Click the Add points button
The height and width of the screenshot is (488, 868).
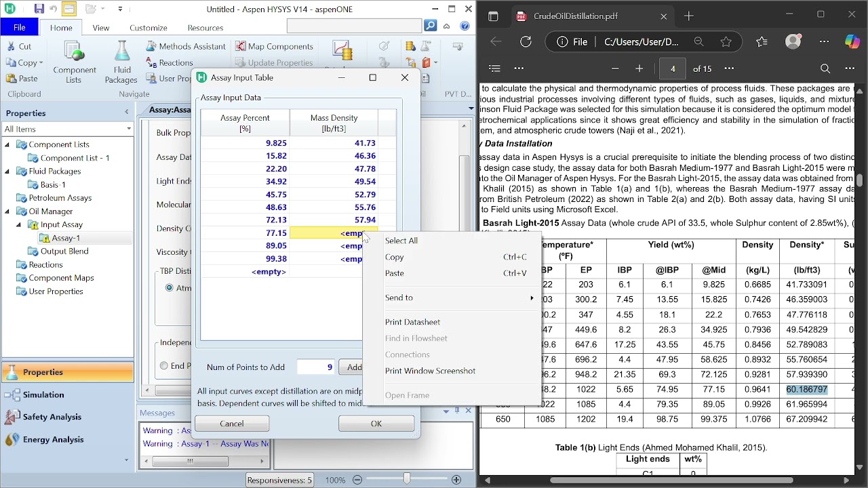point(351,367)
